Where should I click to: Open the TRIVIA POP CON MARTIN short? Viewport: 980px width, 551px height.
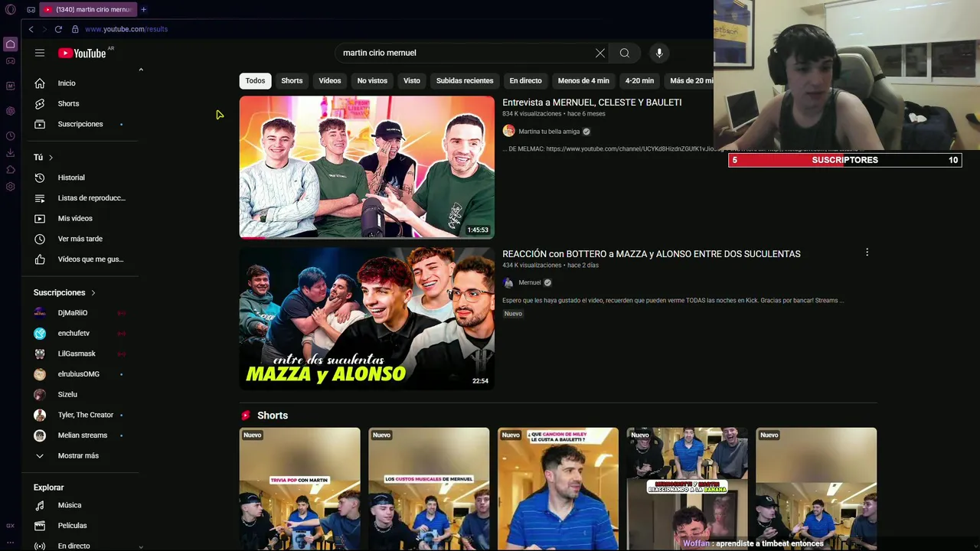(x=299, y=488)
